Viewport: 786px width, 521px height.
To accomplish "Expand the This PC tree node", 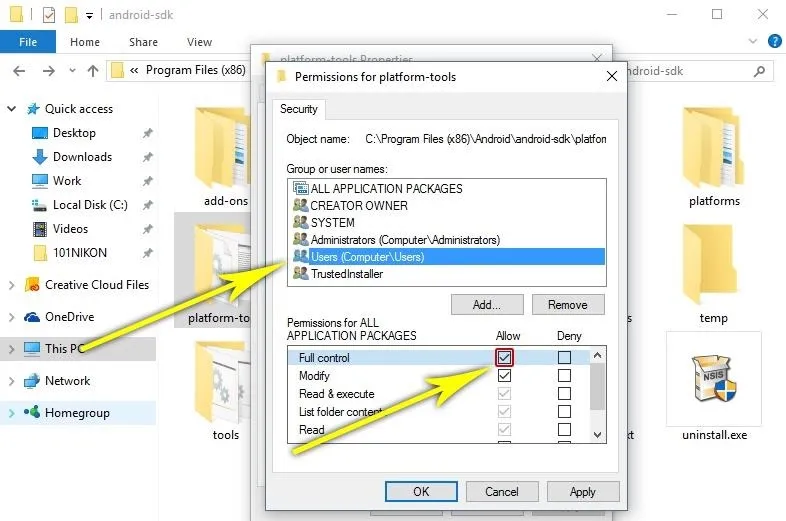I will tap(12, 349).
